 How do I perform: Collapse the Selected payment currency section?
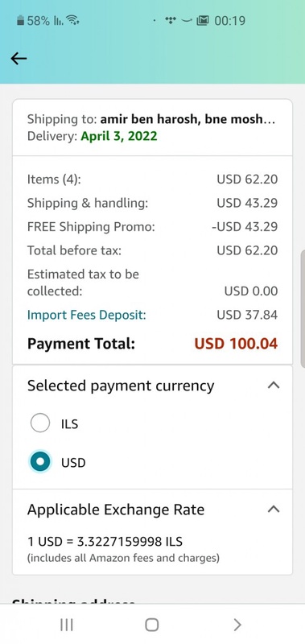coord(274,386)
